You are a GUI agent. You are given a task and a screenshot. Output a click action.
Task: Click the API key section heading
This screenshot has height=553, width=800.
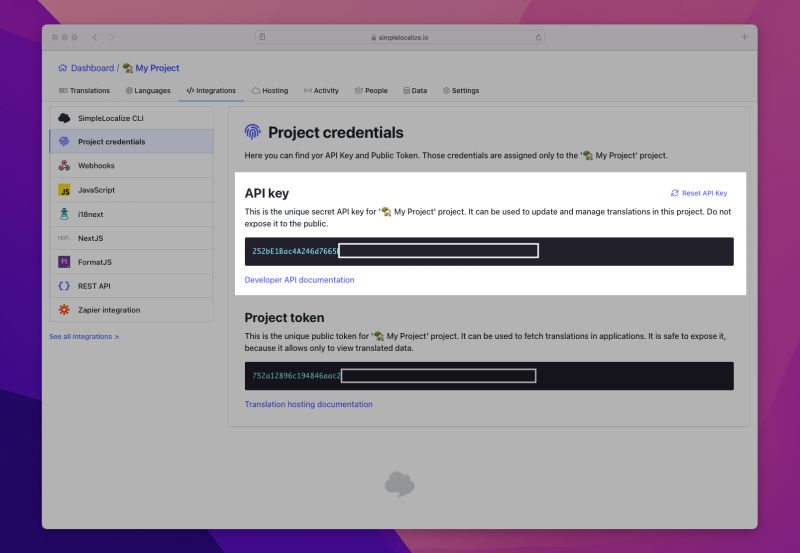[266, 193]
